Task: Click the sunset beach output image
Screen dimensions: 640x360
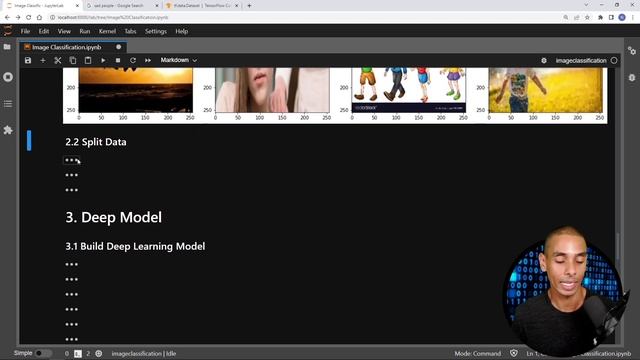Action: (136, 90)
